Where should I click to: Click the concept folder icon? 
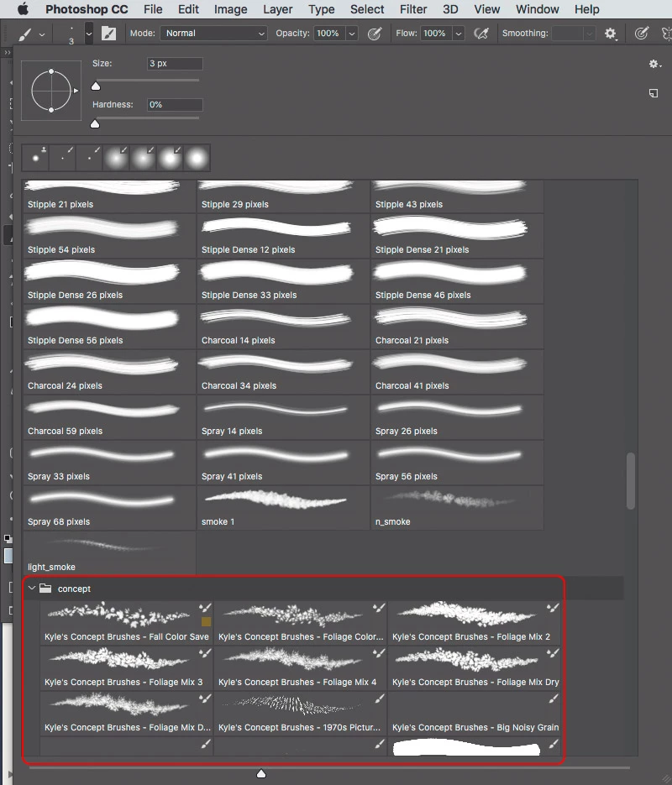click(45, 589)
